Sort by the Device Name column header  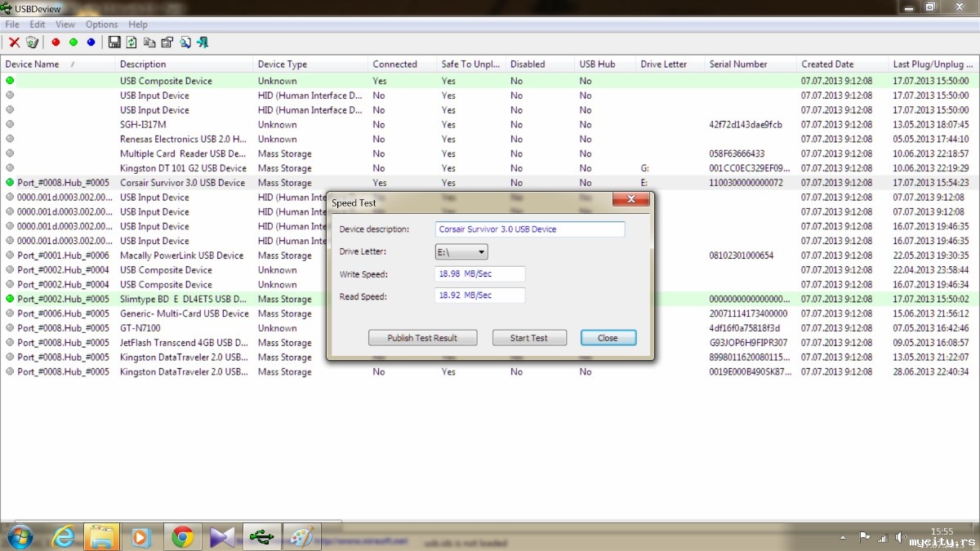click(57, 64)
